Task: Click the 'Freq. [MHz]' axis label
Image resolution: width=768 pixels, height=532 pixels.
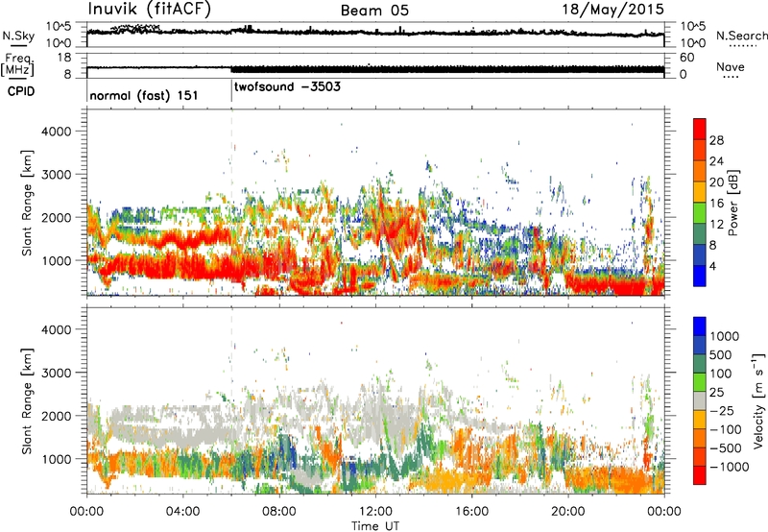Action: tap(17, 65)
